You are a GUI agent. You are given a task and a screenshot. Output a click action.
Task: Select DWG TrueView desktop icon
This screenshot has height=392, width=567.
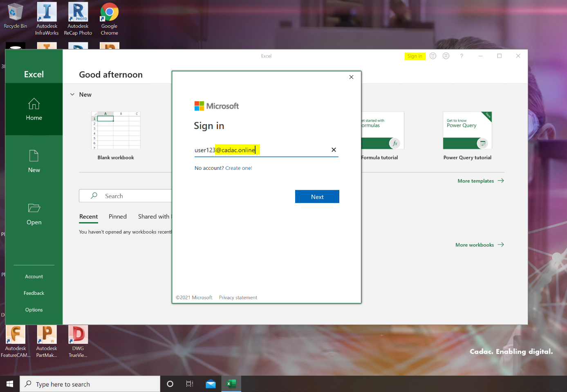pos(78,341)
